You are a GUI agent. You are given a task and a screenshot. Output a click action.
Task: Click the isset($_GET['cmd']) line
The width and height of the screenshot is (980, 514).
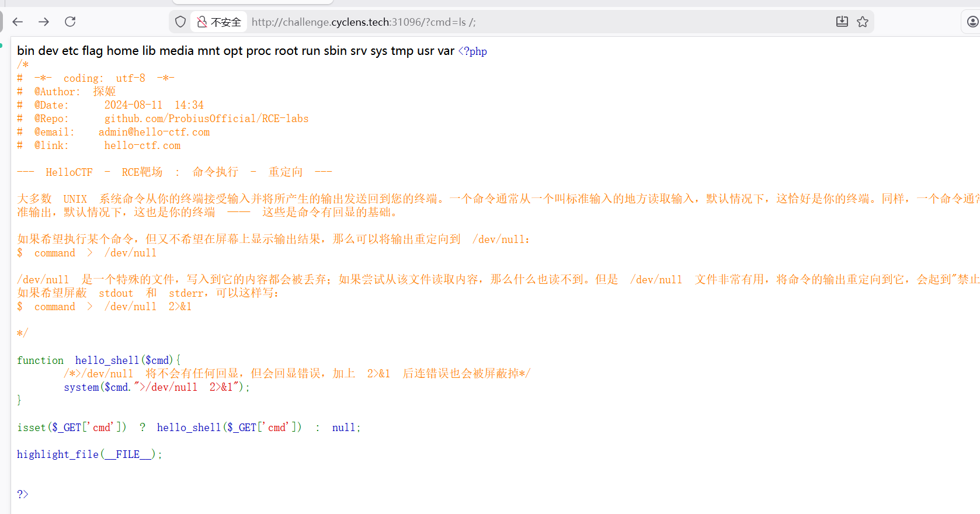pyautogui.click(x=189, y=428)
